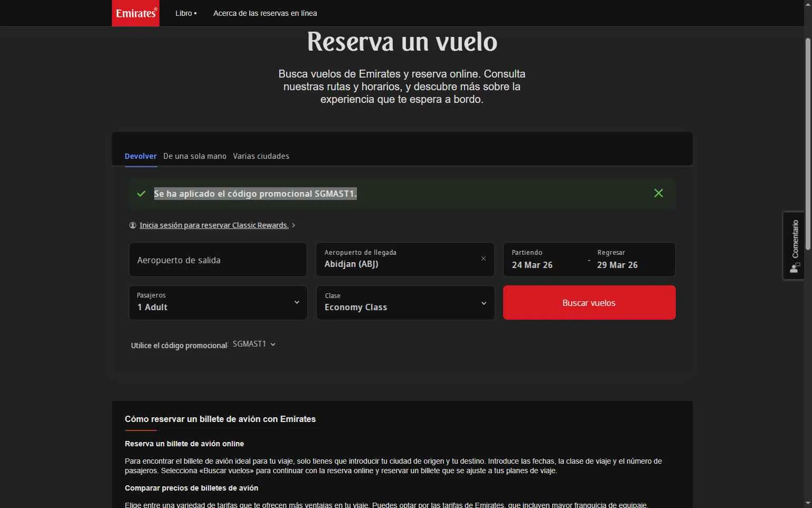Expand the Clase Economy Class dropdown
This screenshot has height=508, width=812.
(x=405, y=303)
